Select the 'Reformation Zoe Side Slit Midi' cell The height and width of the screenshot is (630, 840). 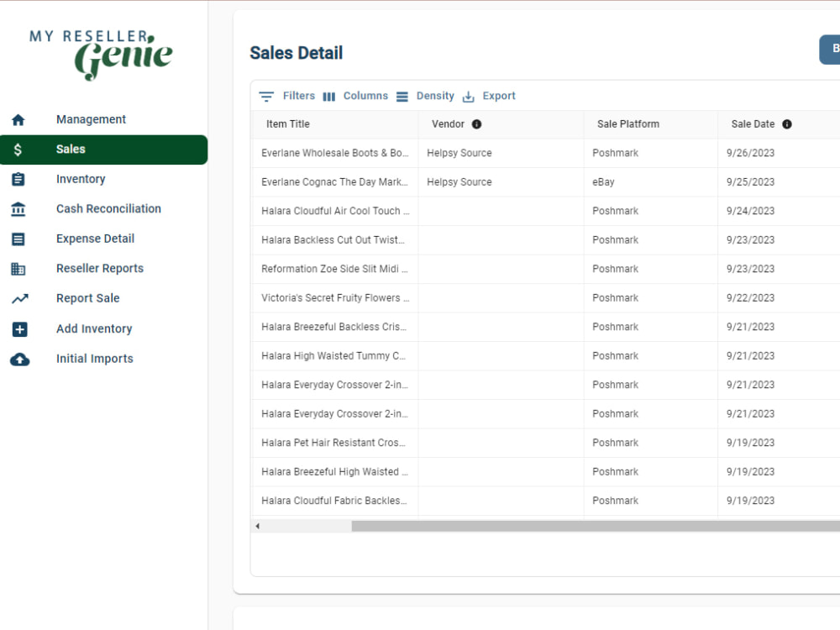335,269
